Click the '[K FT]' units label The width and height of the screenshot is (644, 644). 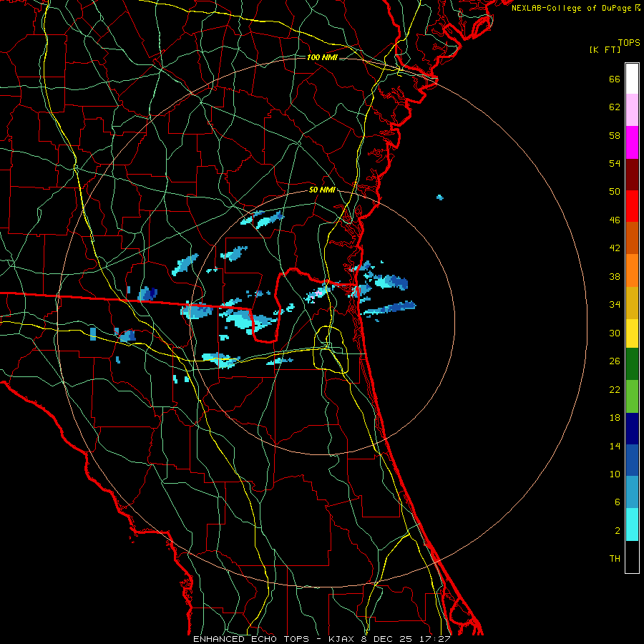click(605, 50)
